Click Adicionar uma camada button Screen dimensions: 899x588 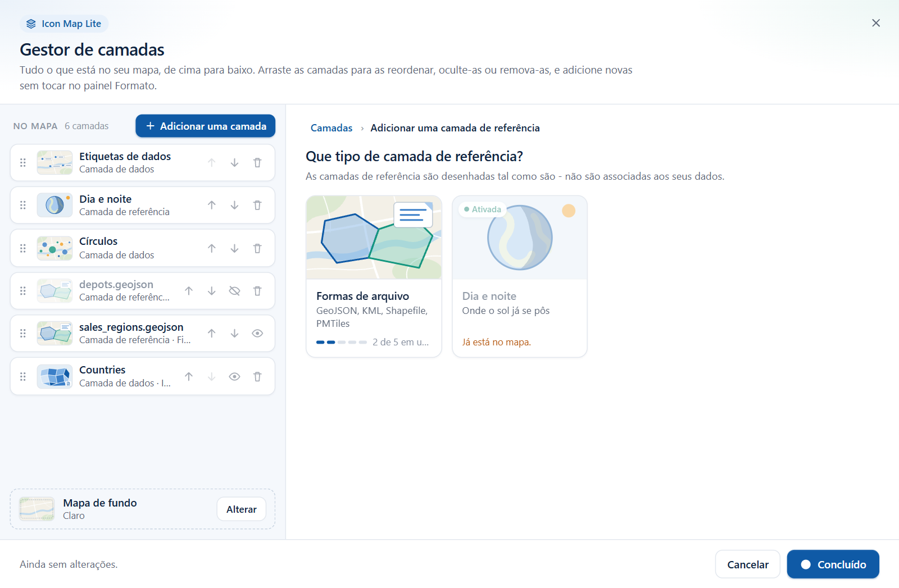205,126
